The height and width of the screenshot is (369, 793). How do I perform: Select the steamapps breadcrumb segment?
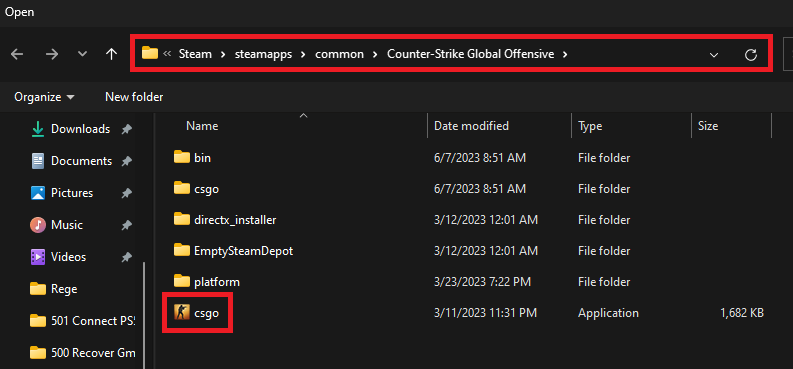click(x=263, y=54)
